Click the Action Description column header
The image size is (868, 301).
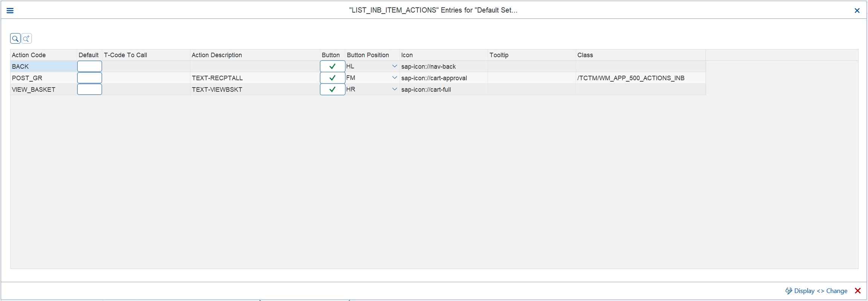click(x=217, y=55)
